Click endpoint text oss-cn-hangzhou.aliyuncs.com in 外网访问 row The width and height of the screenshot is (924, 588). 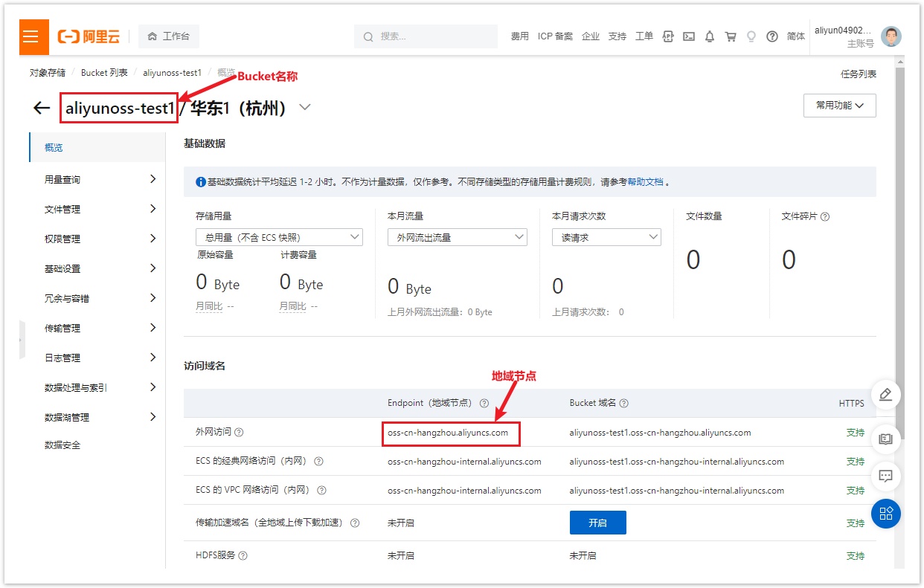[448, 433]
